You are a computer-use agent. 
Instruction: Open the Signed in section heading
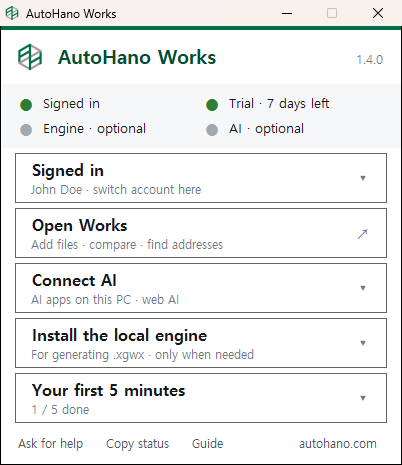(68, 171)
